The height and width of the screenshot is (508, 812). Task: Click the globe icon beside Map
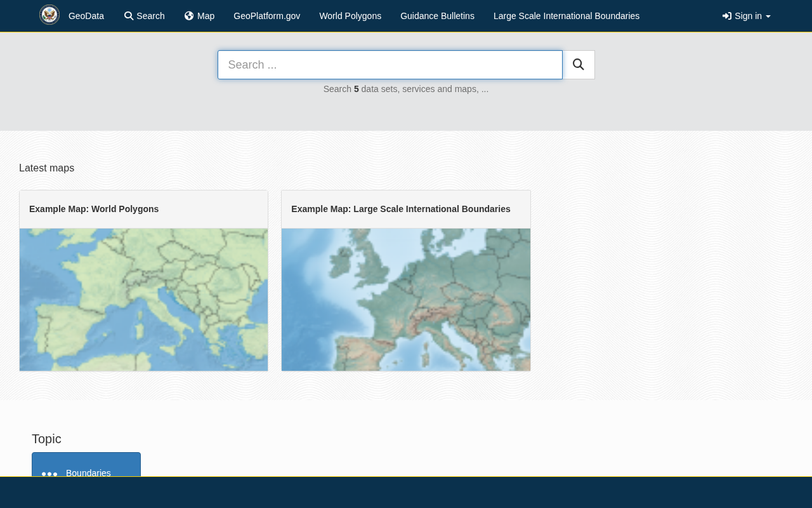coord(189,16)
